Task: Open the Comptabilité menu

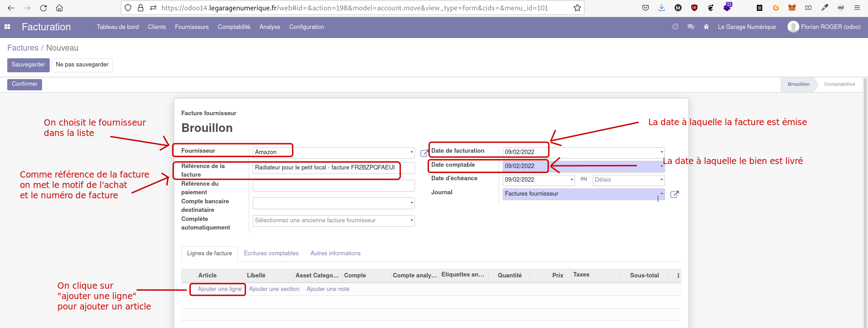Action: point(234,27)
